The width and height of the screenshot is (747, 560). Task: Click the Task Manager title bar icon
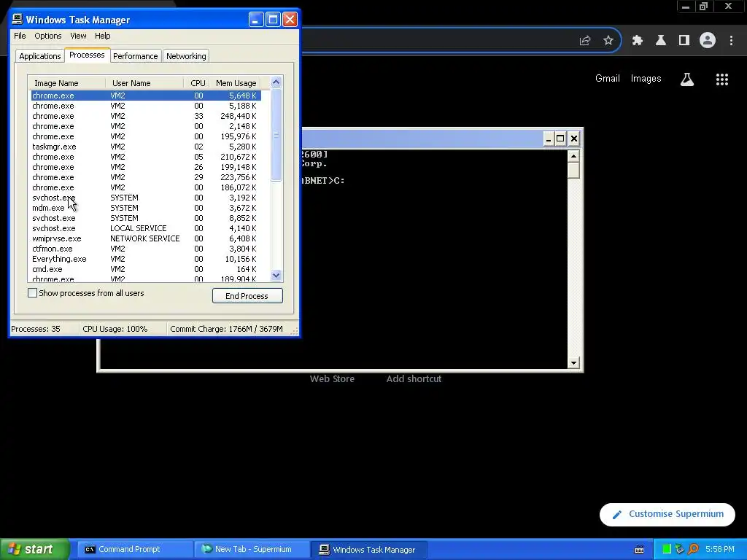pos(18,19)
